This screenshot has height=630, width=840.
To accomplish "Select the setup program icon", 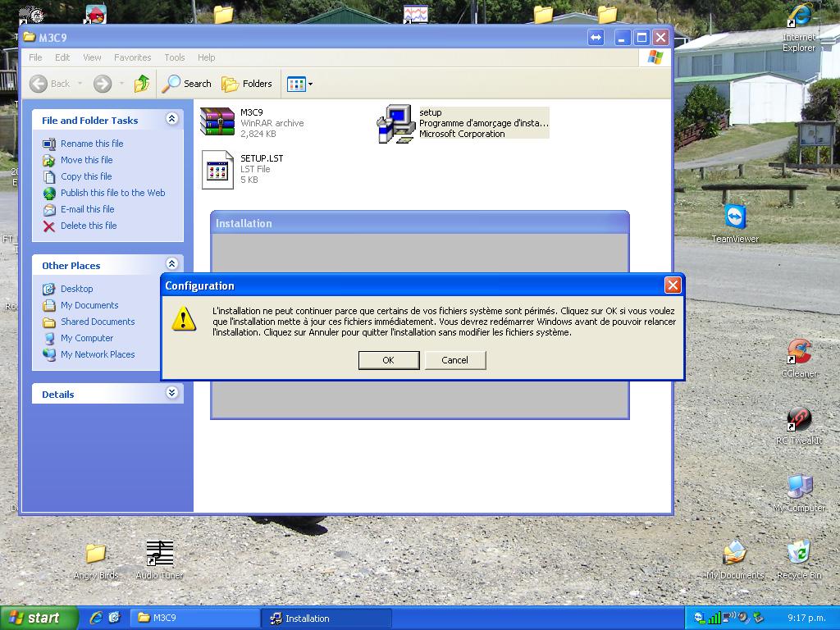I will point(396,124).
